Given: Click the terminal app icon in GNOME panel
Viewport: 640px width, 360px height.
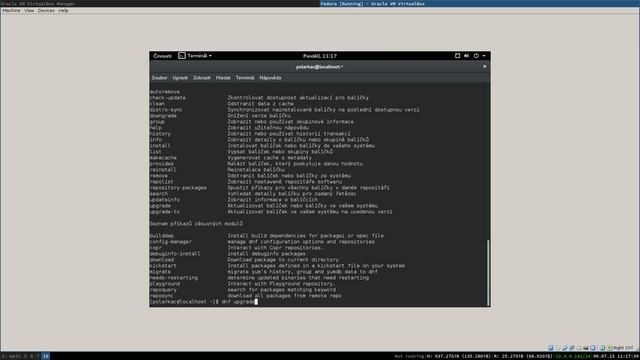Looking at the screenshot, I should (x=182, y=56).
